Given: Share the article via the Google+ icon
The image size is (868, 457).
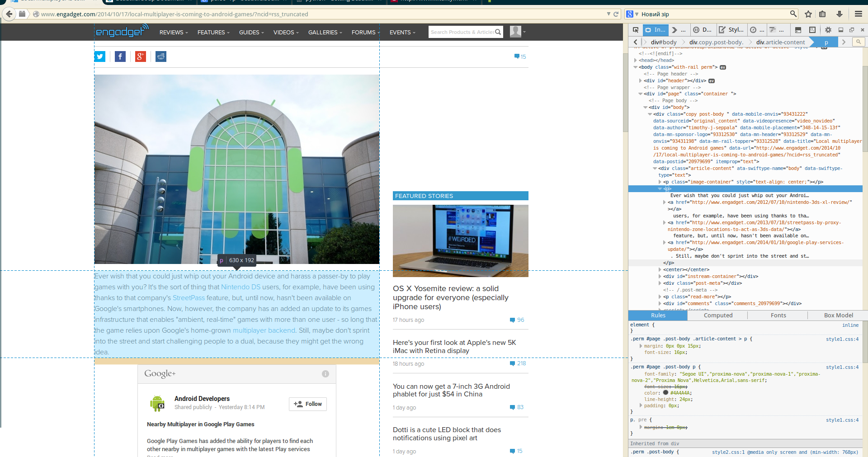Looking at the screenshot, I should pos(141,57).
